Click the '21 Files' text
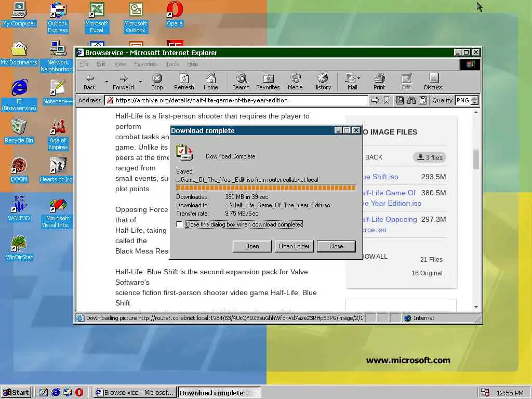The width and height of the screenshot is (532, 399). 431,260
